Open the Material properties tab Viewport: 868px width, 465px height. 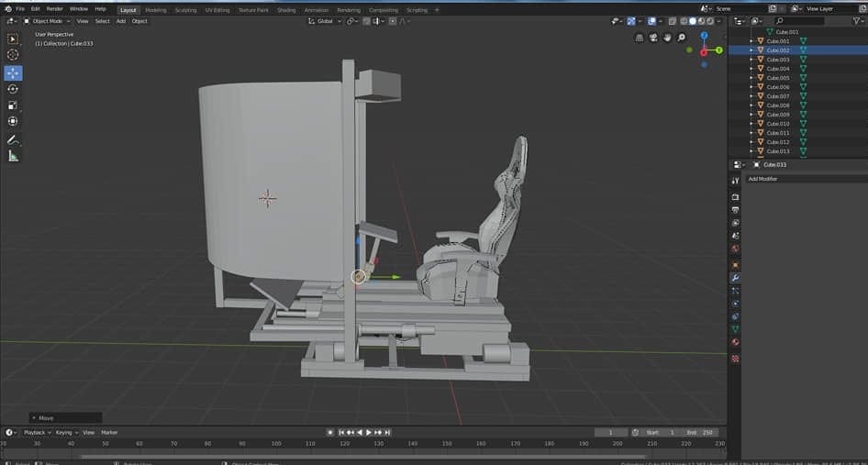tap(735, 342)
